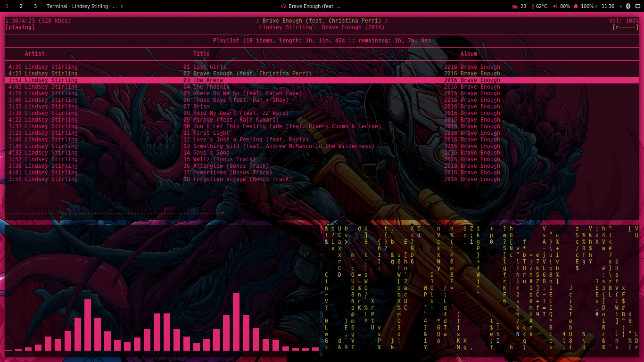The height and width of the screenshot is (362, 644).
Task: Click Album column header
Action: [469, 54]
